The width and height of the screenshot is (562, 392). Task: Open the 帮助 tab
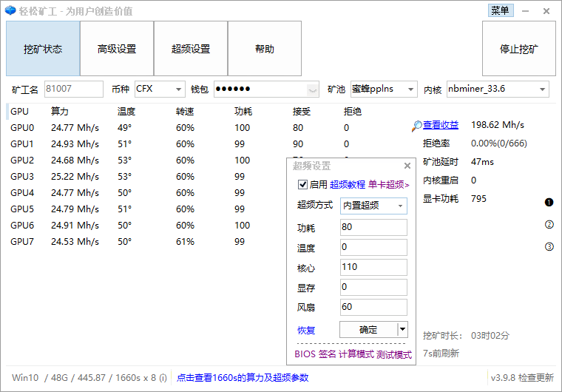click(265, 49)
